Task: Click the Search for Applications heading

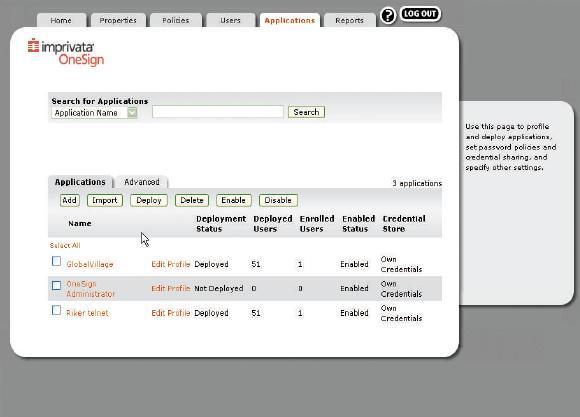Action: coord(100,101)
